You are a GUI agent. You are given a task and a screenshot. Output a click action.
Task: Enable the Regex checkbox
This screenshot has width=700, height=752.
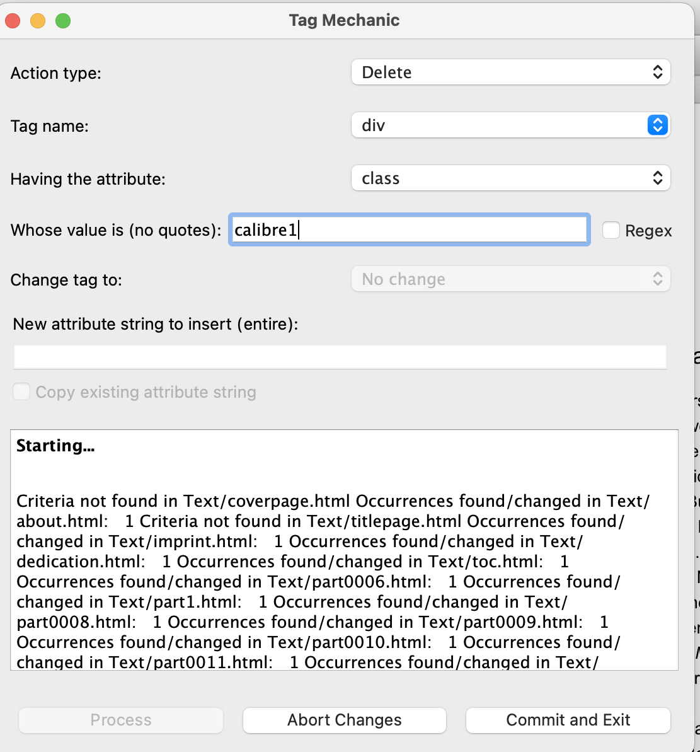click(611, 231)
